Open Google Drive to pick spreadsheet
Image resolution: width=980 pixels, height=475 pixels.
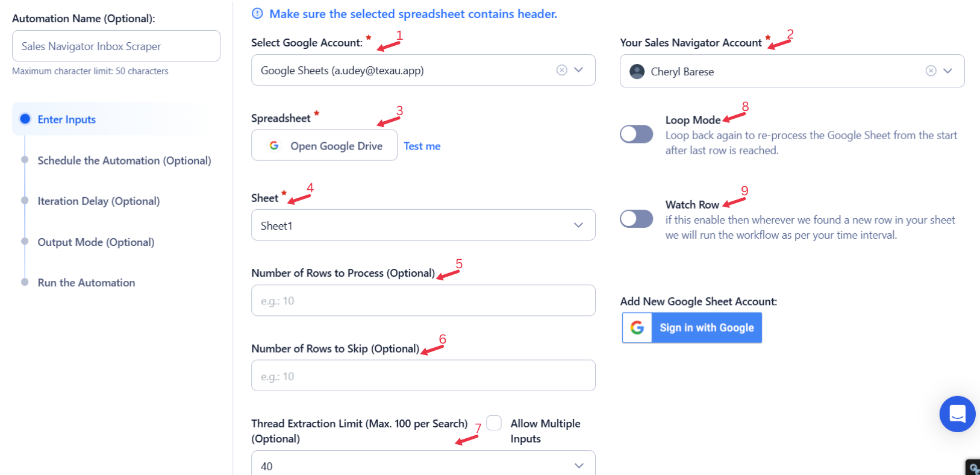pyautogui.click(x=324, y=145)
